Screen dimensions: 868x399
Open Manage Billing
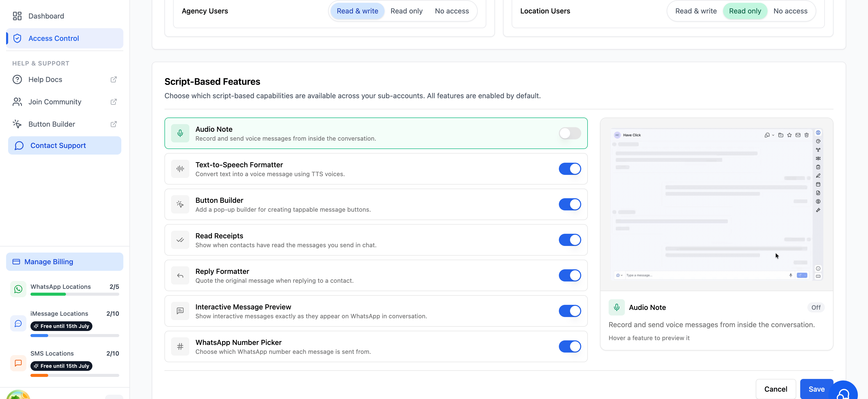(x=65, y=262)
